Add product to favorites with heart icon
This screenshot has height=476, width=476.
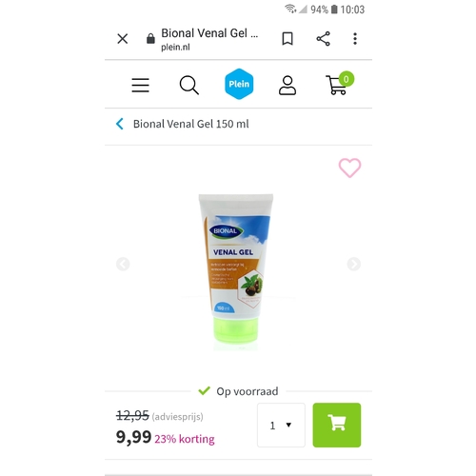click(x=349, y=168)
